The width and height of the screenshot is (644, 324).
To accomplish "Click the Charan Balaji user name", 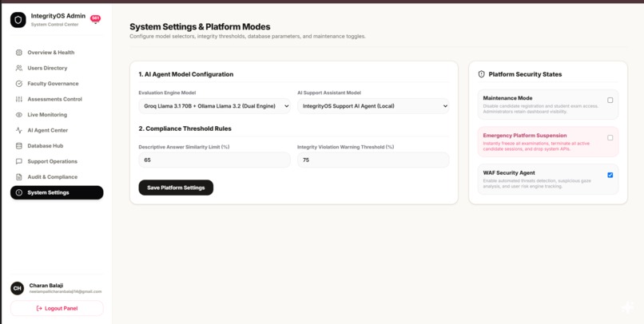I will point(46,286).
